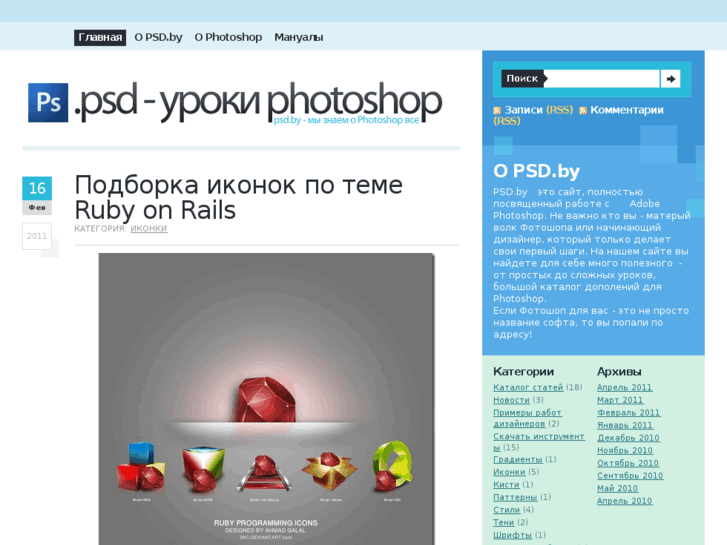Open the Ruby Programming Icons image

(266, 399)
